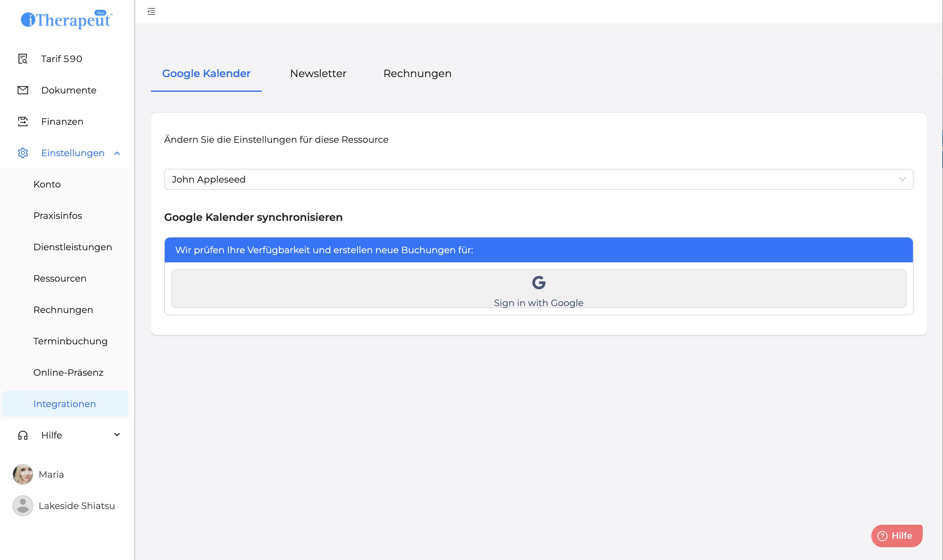Click the Tarif 590 icon
The width and height of the screenshot is (943, 560).
(23, 59)
